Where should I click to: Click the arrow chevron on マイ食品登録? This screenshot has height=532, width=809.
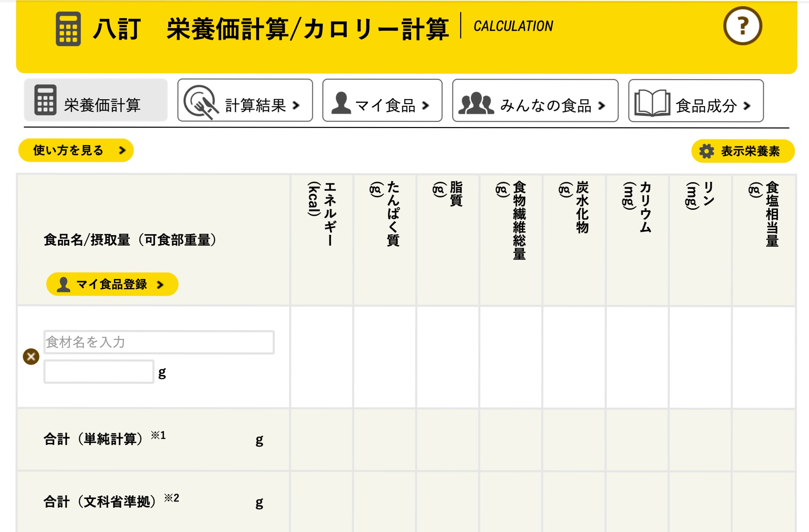coord(160,284)
